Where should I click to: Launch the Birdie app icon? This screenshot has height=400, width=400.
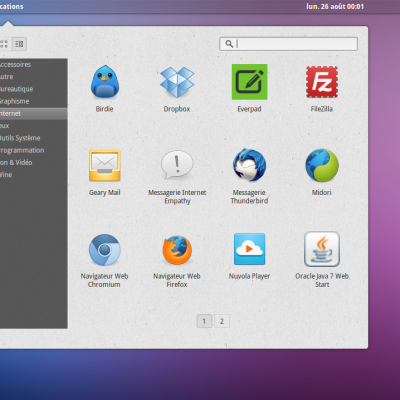pos(105,82)
